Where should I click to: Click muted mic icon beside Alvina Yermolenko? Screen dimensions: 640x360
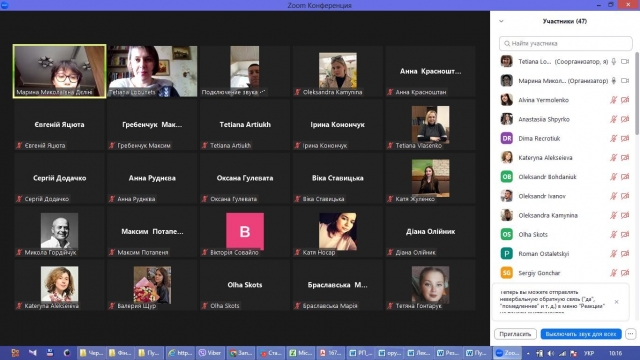[x=613, y=100]
